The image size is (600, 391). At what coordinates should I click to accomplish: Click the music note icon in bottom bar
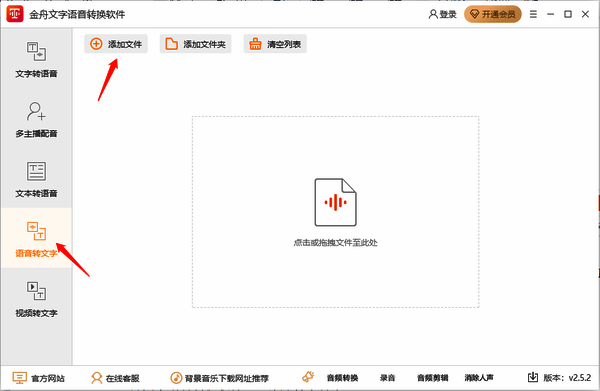[176, 378]
